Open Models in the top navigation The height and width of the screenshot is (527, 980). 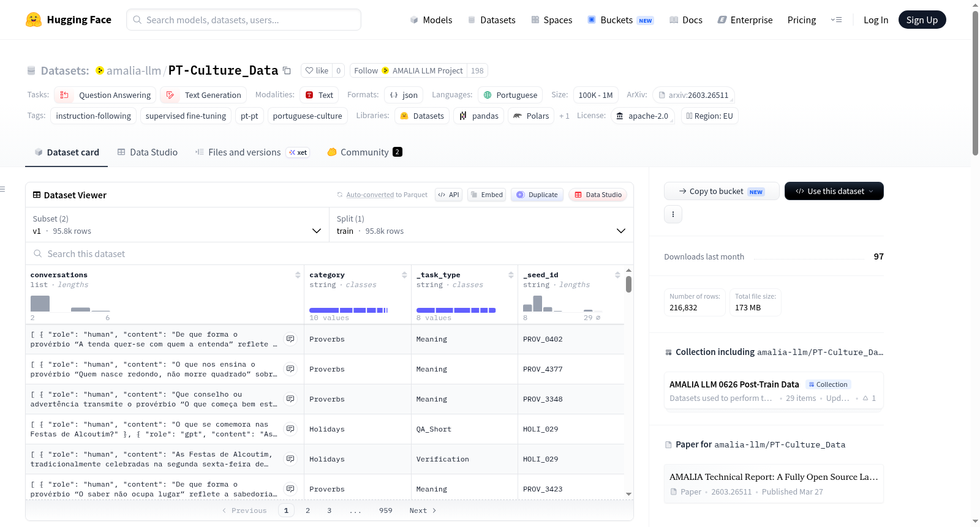point(431,20)
